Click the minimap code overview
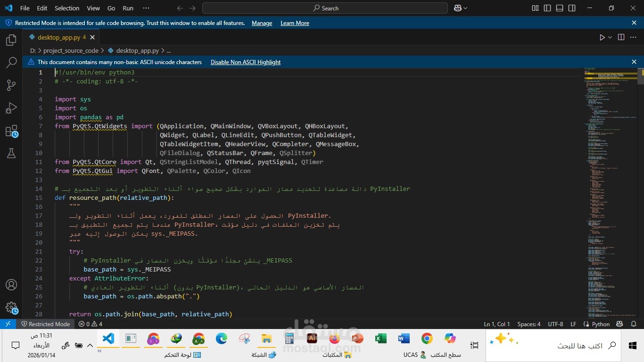Image resolution: width=644 pixels, height=362 pixels. click(x=610, y=193)
